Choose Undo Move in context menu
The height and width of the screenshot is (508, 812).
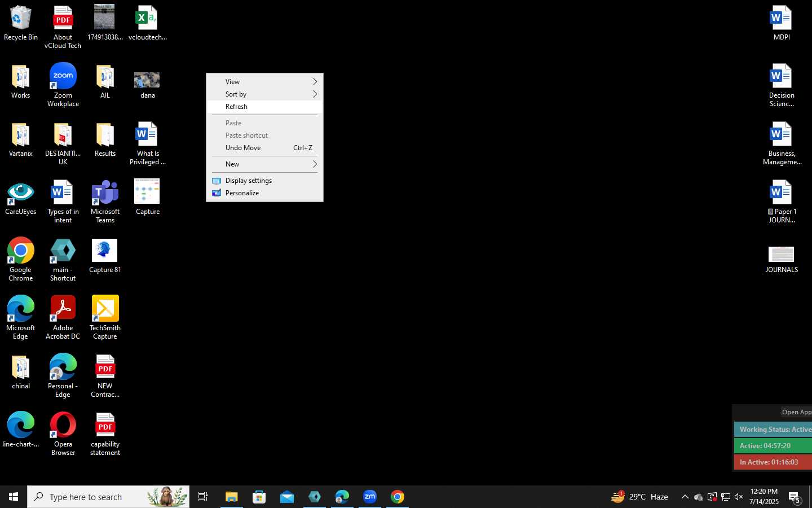(x=264, y=148)
